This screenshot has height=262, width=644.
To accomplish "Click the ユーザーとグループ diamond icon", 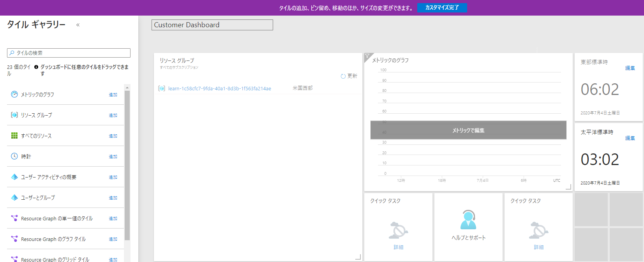I will [14, 197].
